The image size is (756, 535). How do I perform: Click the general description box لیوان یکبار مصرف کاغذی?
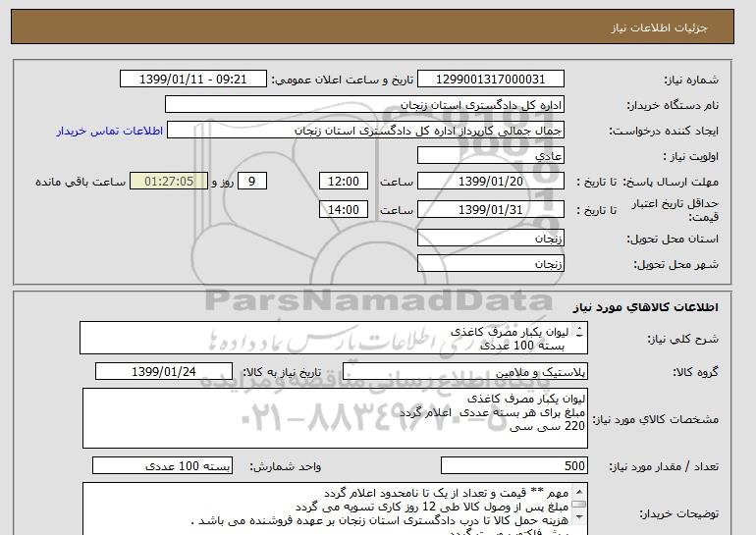(334, 339)
